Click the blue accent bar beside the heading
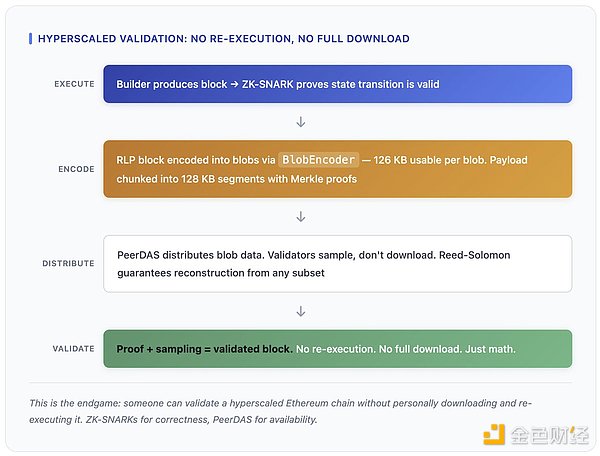This screenshot has width=600, height=456. 31,39
